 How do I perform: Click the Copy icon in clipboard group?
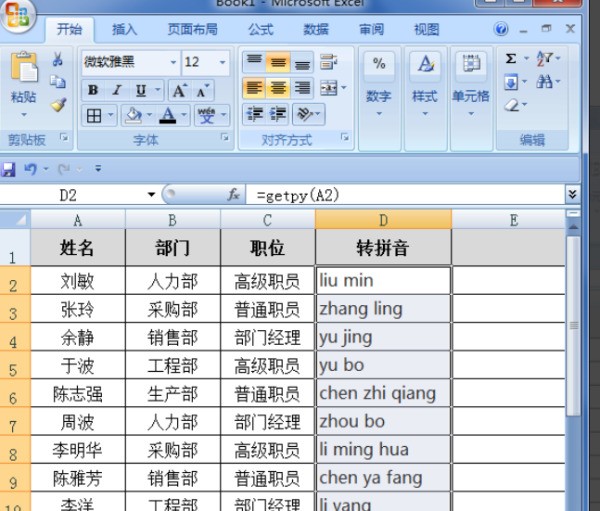coord(58,83)
